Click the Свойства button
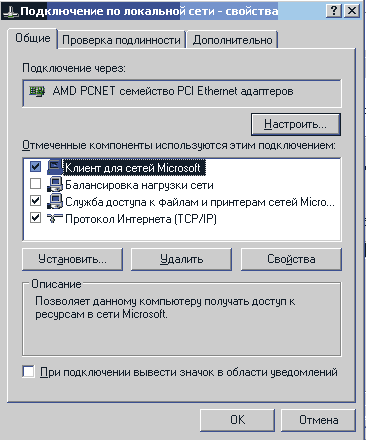366x440 pixels. click(x=291, y=259)
